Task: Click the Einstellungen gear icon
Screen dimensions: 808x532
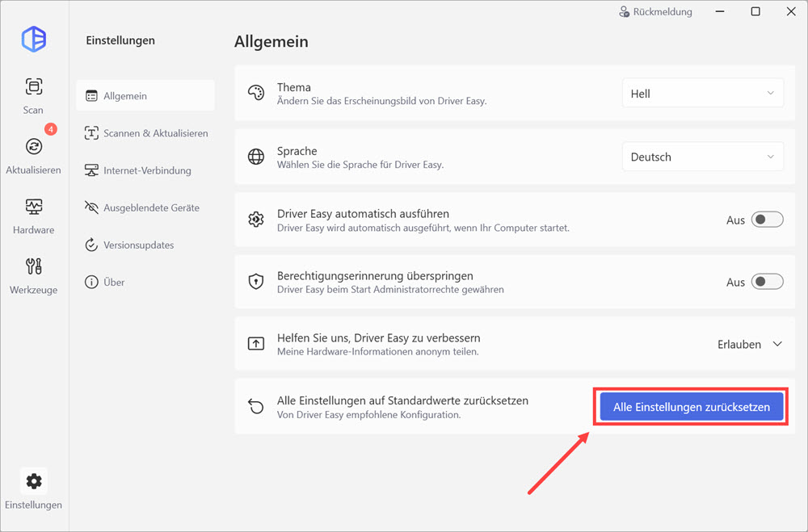Action: point(34,481)
